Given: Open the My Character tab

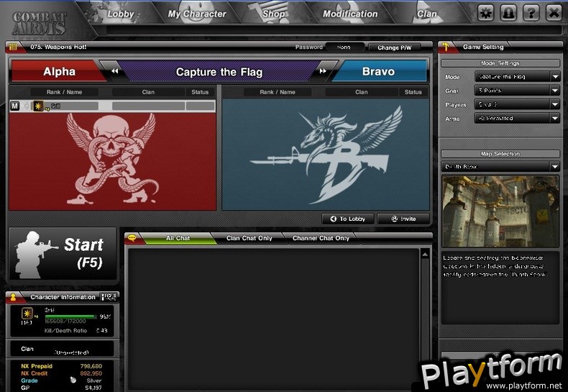Looking at the screenshot, I should tap(197, 14).
